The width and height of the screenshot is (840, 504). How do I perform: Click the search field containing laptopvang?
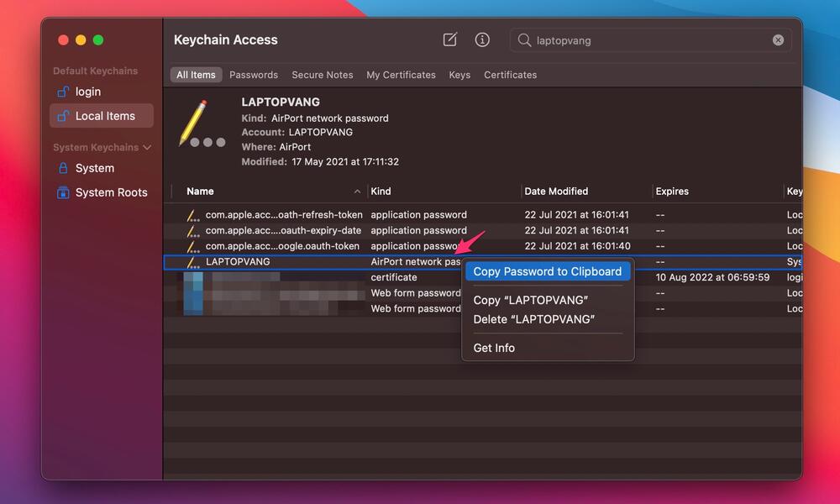coord(651,40)
